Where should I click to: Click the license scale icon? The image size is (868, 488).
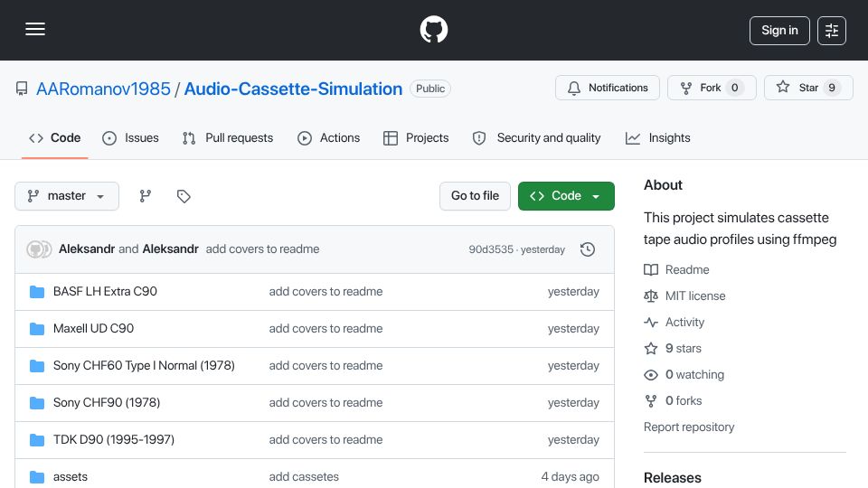point(651,296)
